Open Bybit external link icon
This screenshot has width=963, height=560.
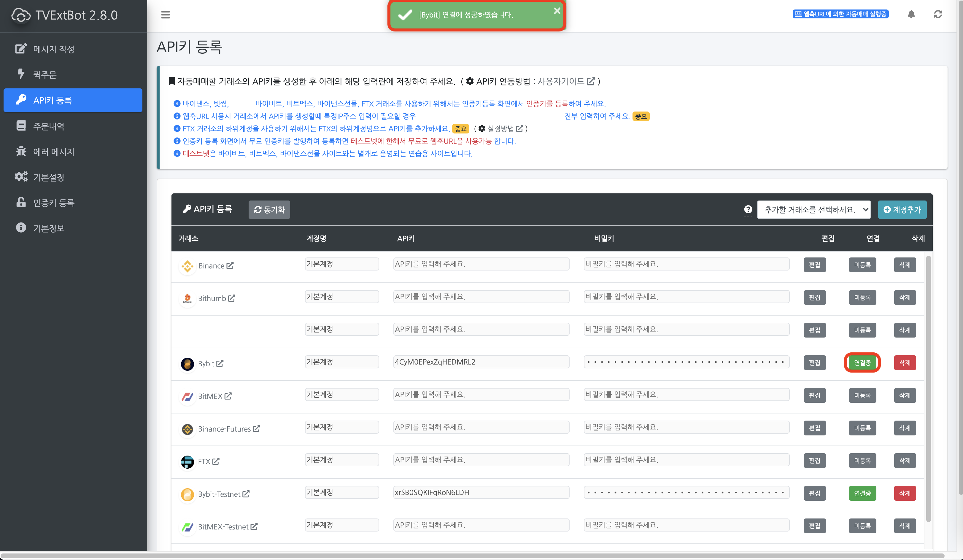click(x=220, y=363)
